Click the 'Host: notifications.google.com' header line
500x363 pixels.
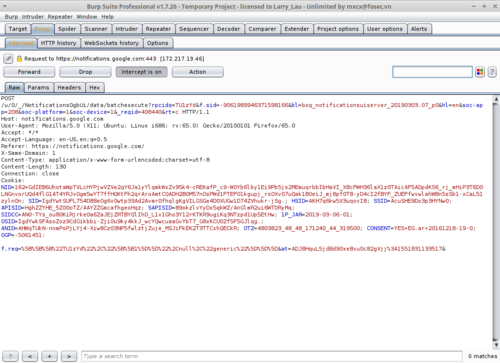(52, 119)
